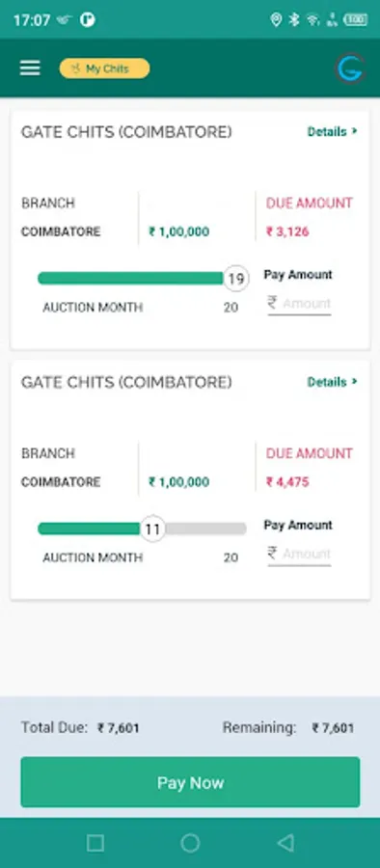The height and width of the screenshot is (868, 380).
Task: Tap the auction month 19 progress marker
Action: pyautogui.click(x=236, y=279)
